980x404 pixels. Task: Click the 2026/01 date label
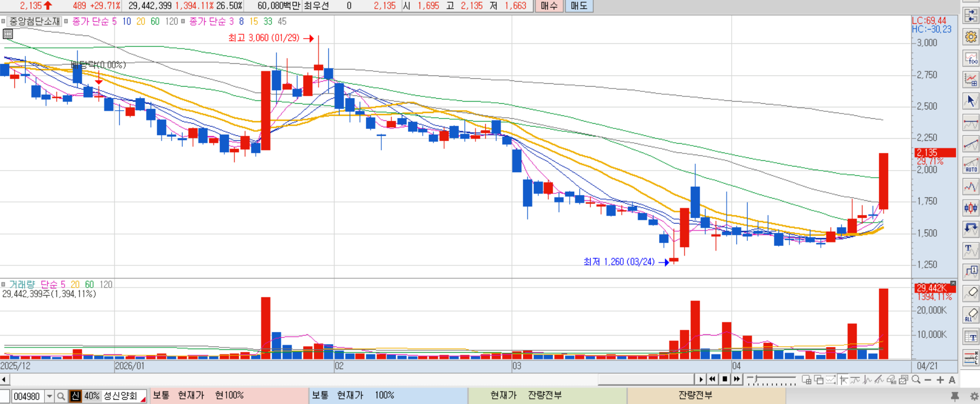click(130, 366)
